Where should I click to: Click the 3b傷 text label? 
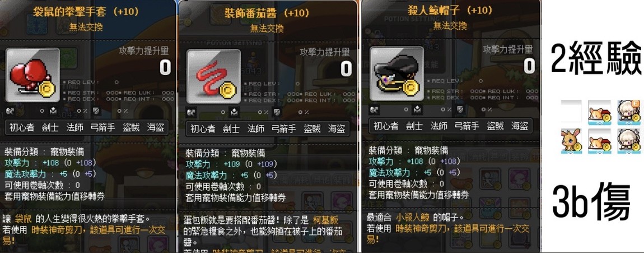pyautogui.click(x=592, y=202)
